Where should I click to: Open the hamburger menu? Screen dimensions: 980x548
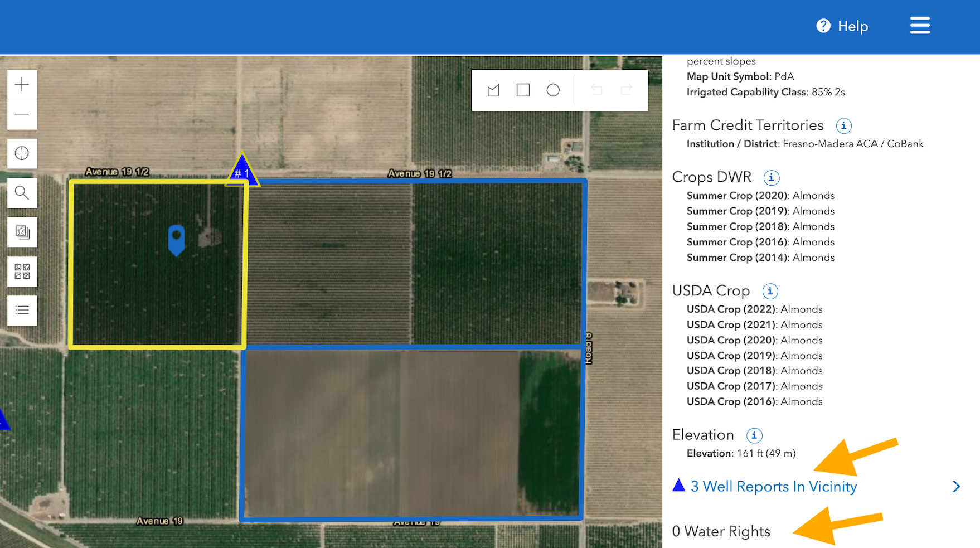tap(920, 26)
